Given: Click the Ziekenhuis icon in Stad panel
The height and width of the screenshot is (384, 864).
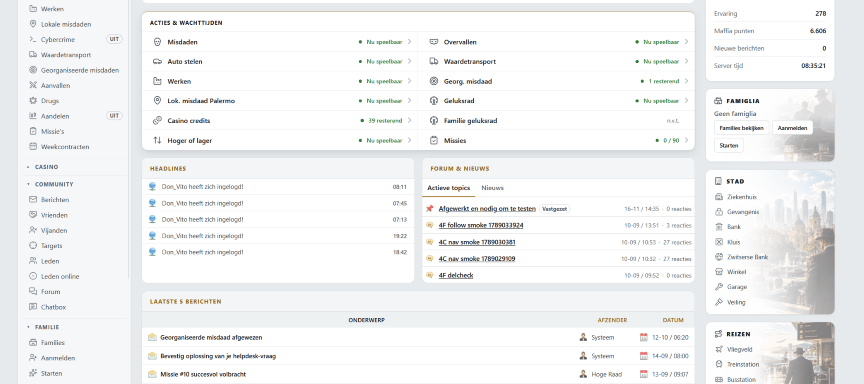Looking at the screenshot, I should click(x=719, y=197).
